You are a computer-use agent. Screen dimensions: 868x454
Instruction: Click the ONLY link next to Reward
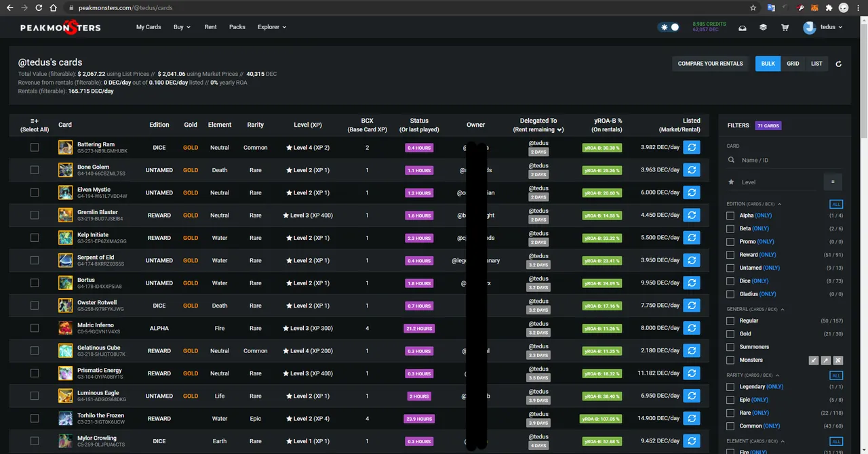click(x=768, y=255)
